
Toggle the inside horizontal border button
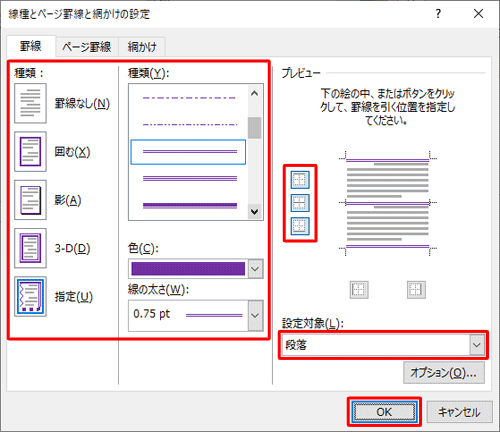(300, 203)
